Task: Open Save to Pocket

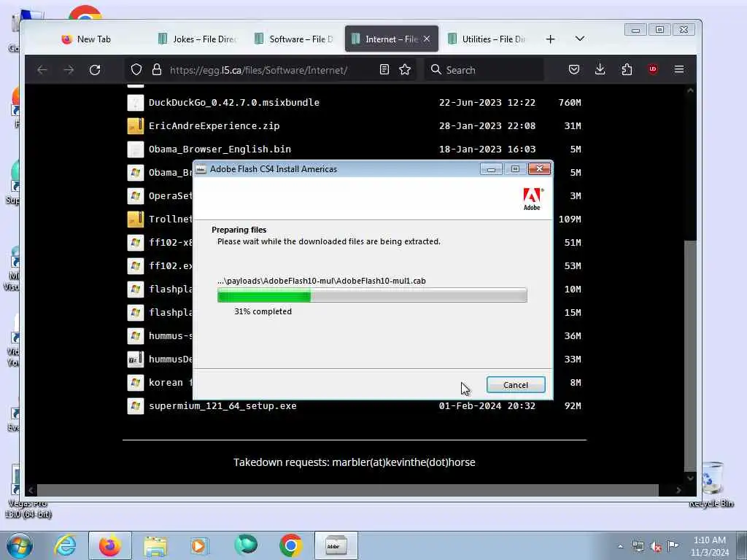Action: pos(574,69)
